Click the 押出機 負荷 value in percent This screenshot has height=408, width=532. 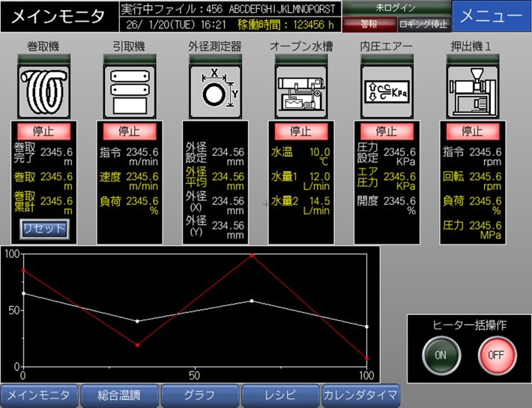point(486,205)
